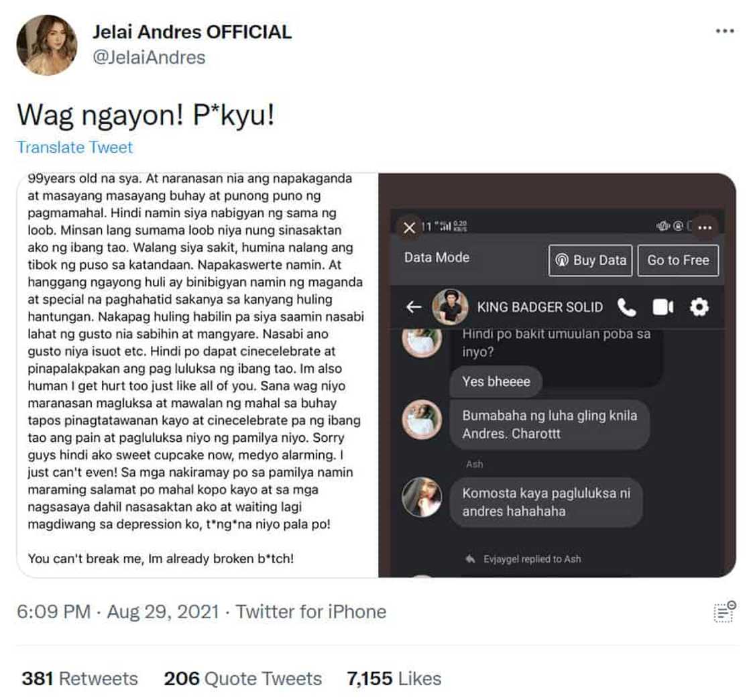751x700 pixels.
Task: Click the Evjaygel replied to Ash reply indicator
Action: [523, 559]
